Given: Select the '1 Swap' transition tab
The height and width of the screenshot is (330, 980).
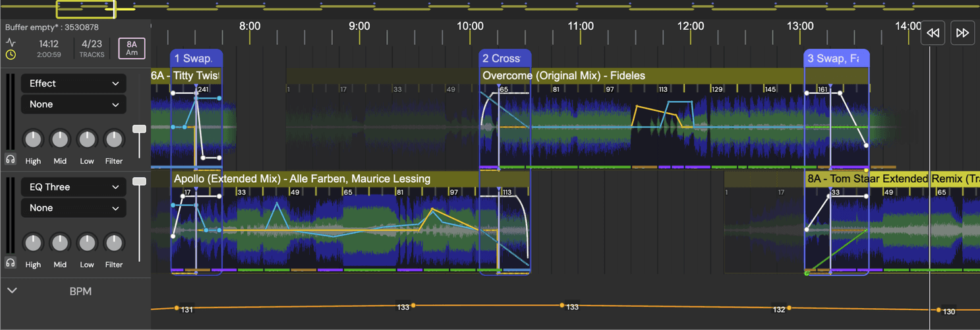Looking at the screenshot, I should [x=196, y=59].
